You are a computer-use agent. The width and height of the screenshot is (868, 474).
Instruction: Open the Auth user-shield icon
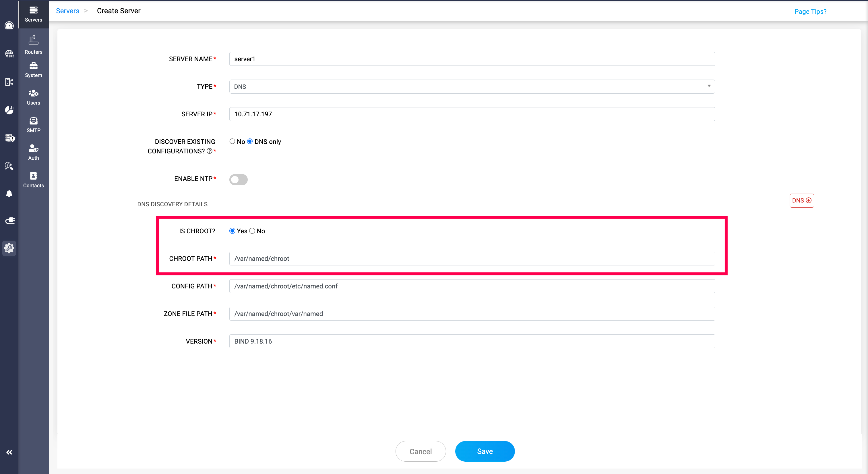click(33, 152)
